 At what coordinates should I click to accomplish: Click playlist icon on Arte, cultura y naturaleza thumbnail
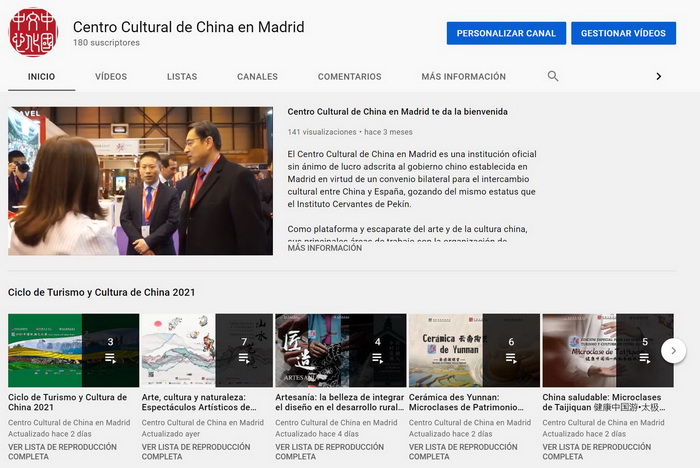click(244, 358)
